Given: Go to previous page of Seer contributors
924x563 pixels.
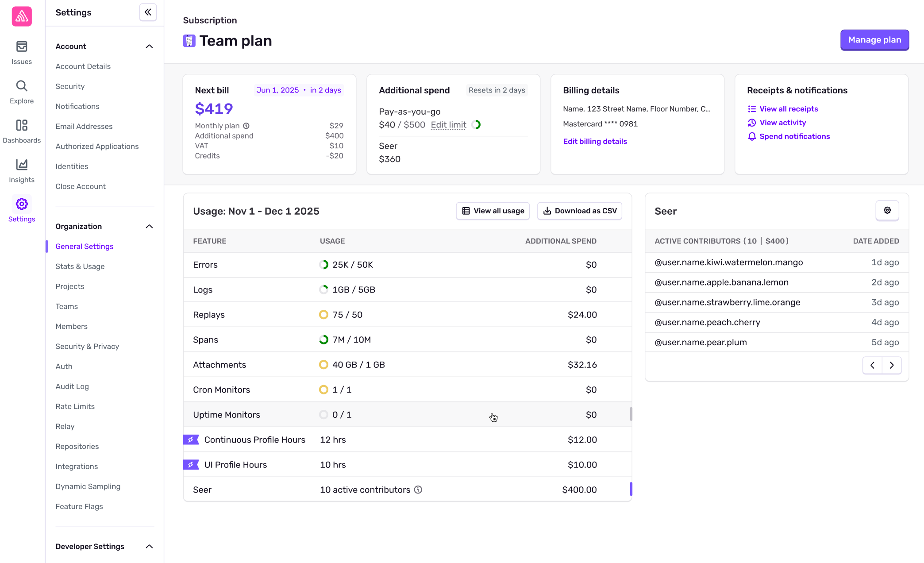Looking at the screenshot, I should coord(872,365).
